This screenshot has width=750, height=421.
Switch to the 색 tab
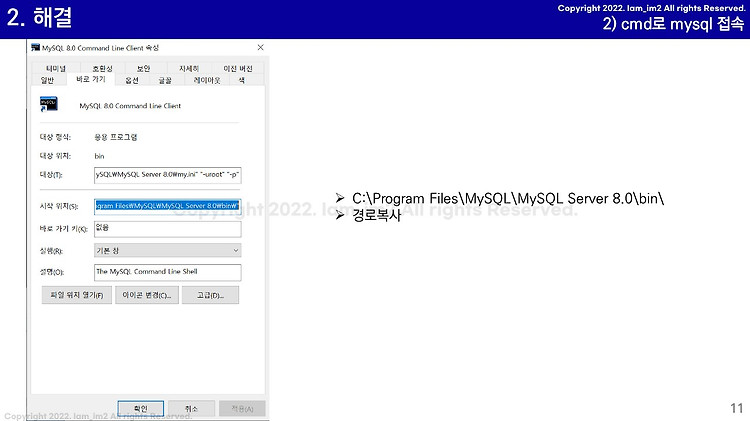[x=242, y=80]
